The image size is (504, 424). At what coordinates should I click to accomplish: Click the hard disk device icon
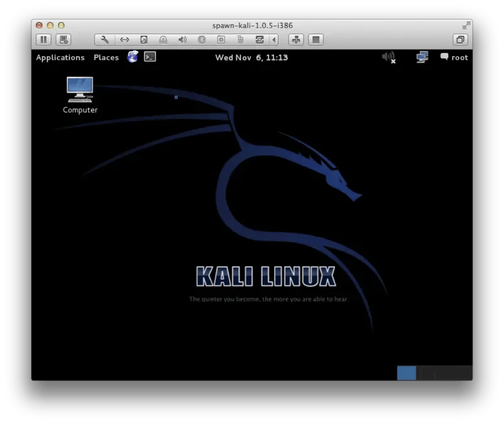point(144,40)
